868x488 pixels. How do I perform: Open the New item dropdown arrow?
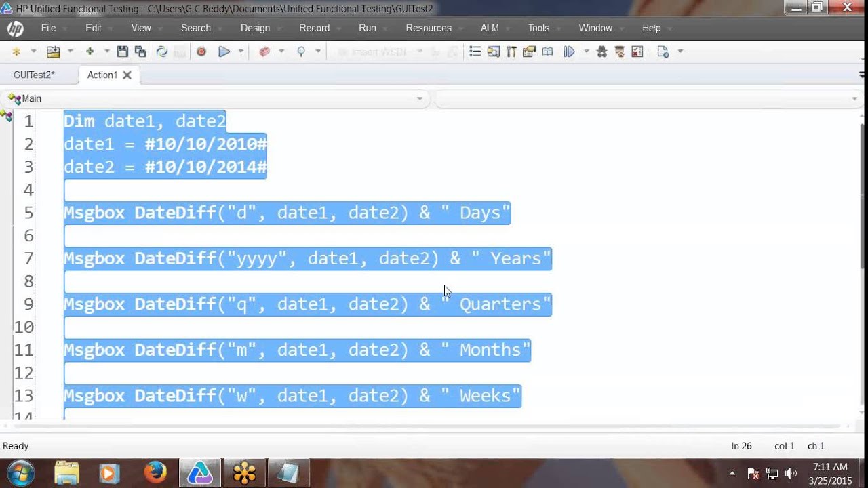(x=33, y=52)
